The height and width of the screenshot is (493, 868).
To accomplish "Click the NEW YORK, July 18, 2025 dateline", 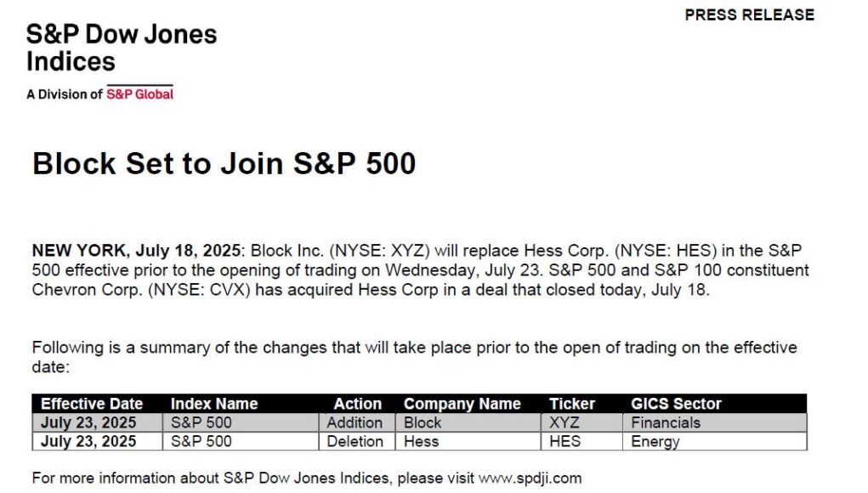I will (x=136, y=251).
